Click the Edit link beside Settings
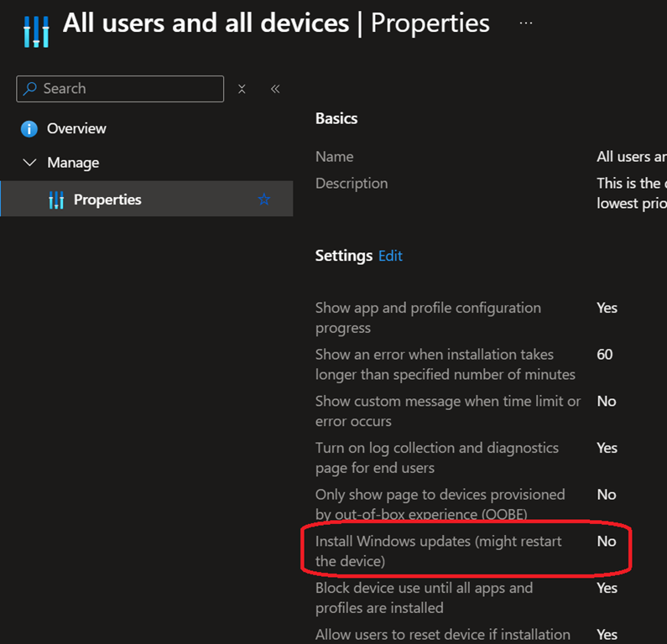The width and height of the screenshot is (667, 644). (x=390, y=256)
